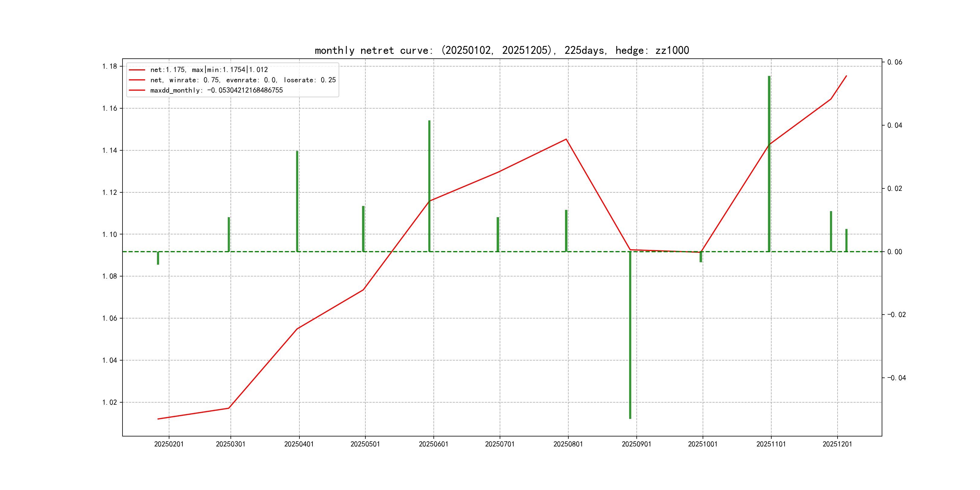Click the maxdd_monthly legend entry
Viewport: 980px width, 490px height.
point(216,90)
